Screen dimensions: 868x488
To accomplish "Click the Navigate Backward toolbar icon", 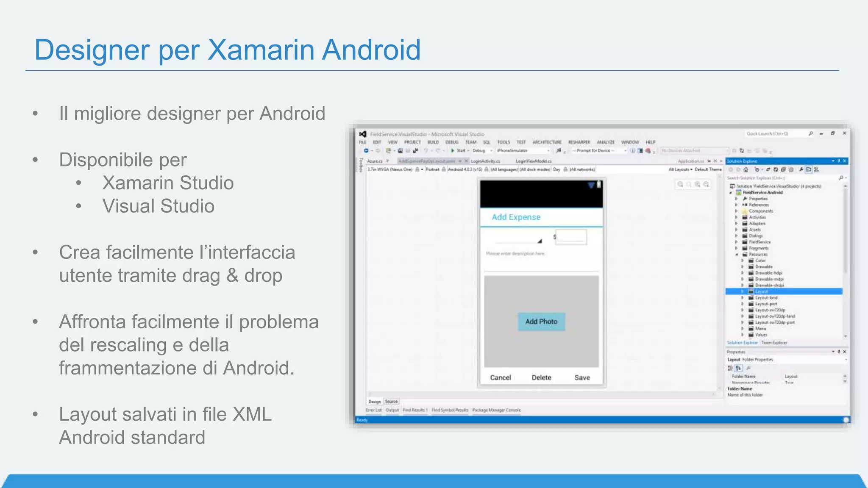I will (366, 150).
